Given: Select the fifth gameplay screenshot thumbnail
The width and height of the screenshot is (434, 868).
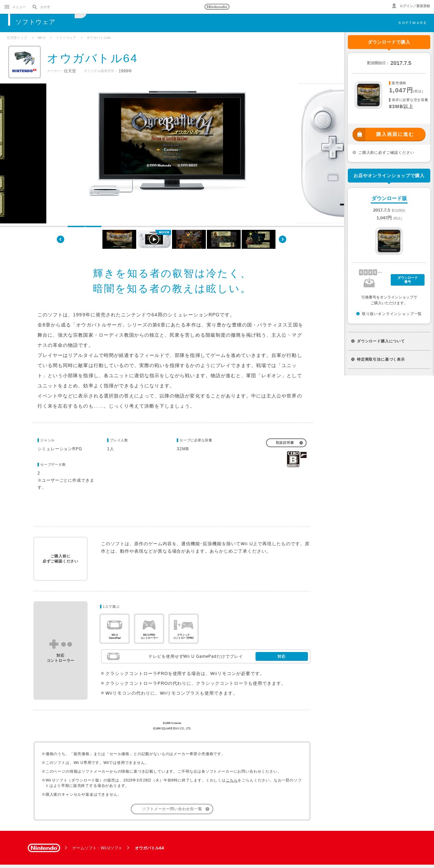Looking at the screenshot, I should (x=259, y=239).
